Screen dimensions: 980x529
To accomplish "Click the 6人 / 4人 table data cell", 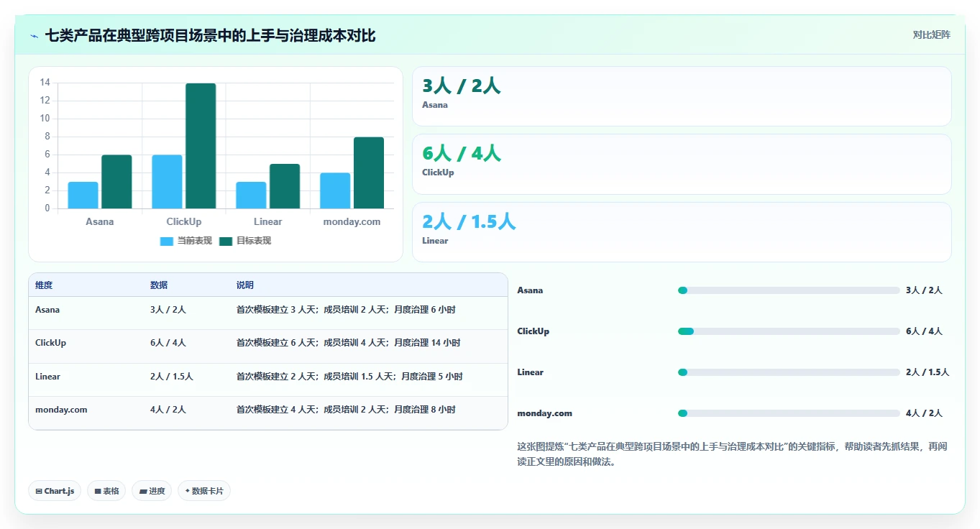I will tap(168, 343).
